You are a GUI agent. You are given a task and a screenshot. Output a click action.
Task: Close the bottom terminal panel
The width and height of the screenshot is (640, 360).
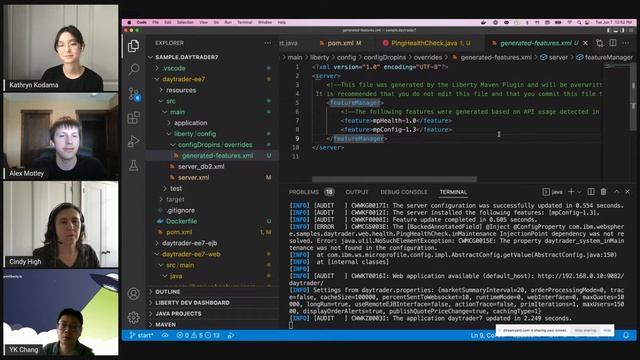(x=628, y=191)
